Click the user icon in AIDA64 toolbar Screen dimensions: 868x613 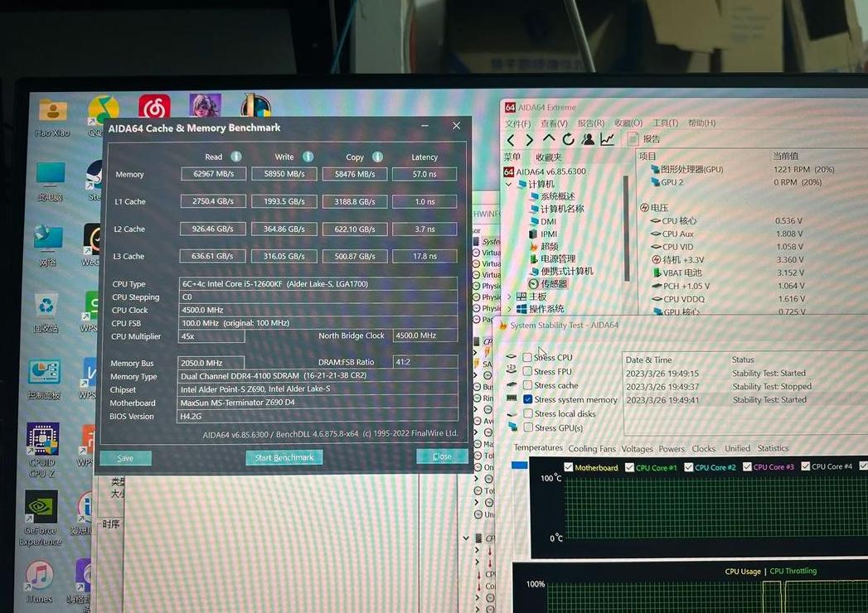click(x=588, y=138)
